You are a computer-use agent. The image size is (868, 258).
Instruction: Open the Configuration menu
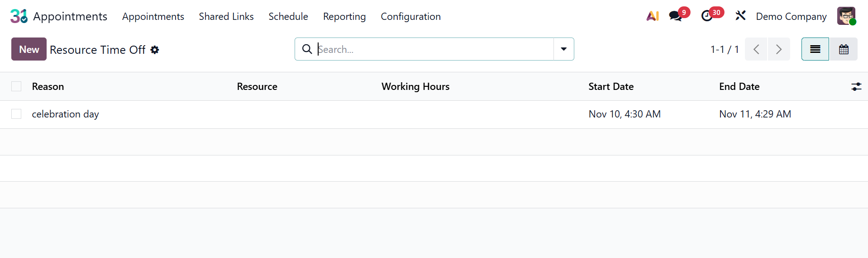[x=410, y=16]
